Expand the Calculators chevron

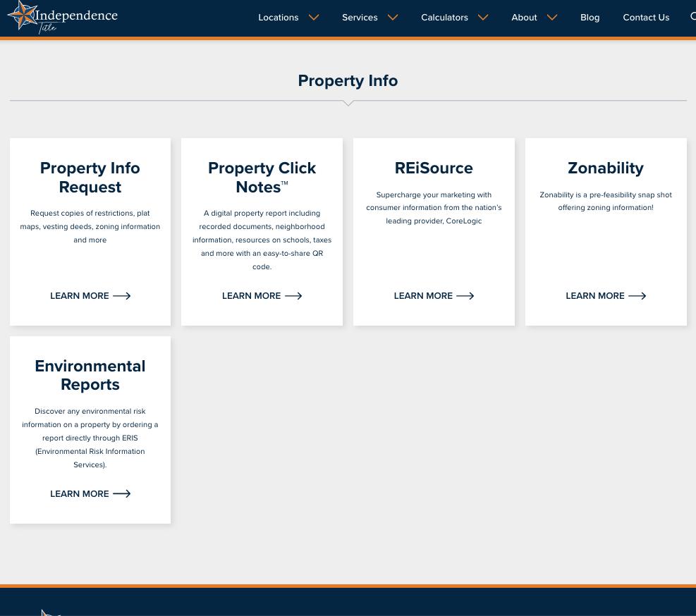click(x=483, y=18)
